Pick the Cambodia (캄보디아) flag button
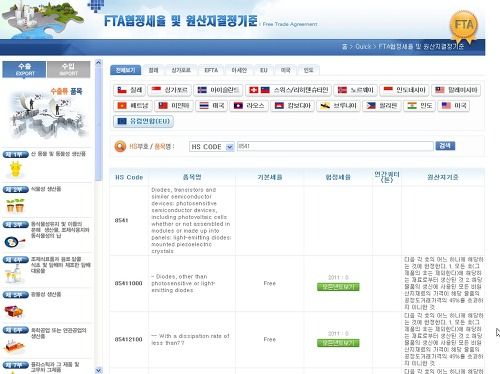This screenshot has height=374, width=500. coord(292,106)
